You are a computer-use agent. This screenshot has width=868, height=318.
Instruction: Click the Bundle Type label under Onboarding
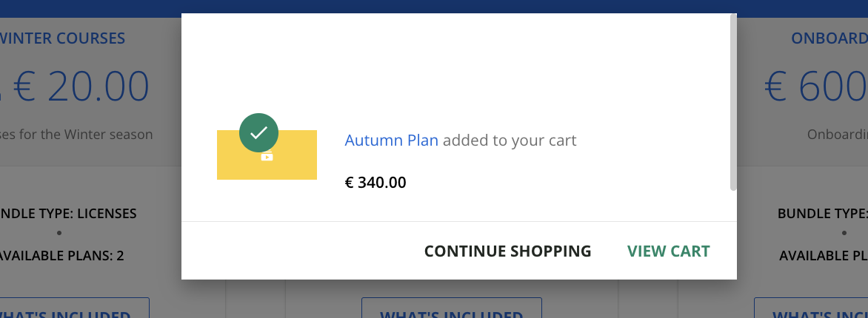[822, 214]
